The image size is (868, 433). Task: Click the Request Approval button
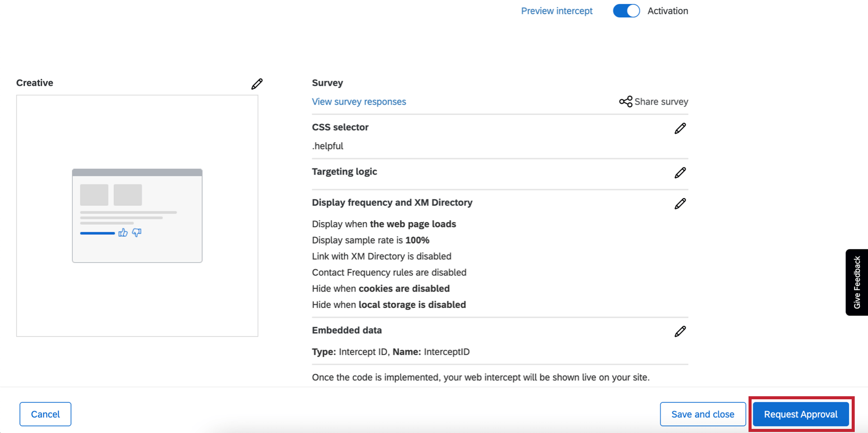point(801,414)
